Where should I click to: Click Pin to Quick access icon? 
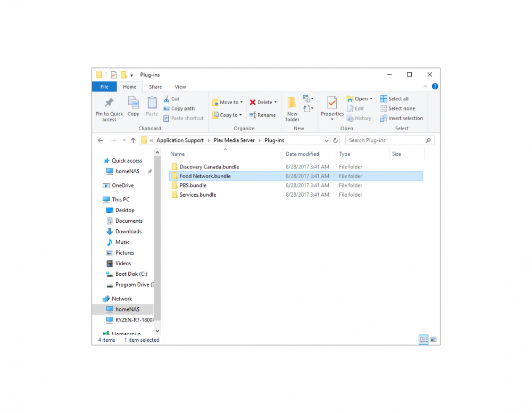tap(109, 103)
